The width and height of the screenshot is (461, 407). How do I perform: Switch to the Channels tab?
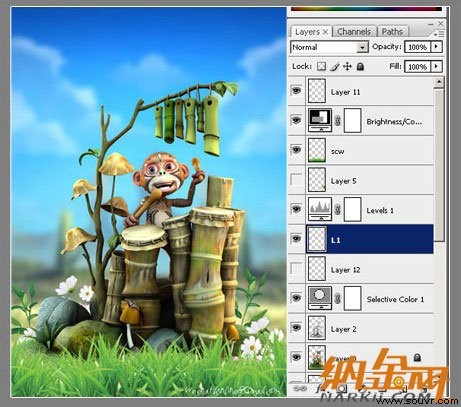click(354, 32)
